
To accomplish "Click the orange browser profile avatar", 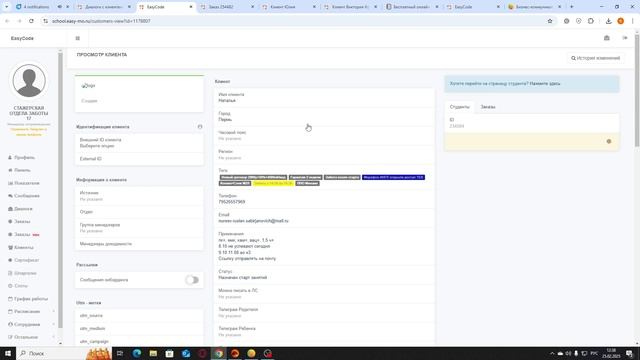I will coord(620,21).
